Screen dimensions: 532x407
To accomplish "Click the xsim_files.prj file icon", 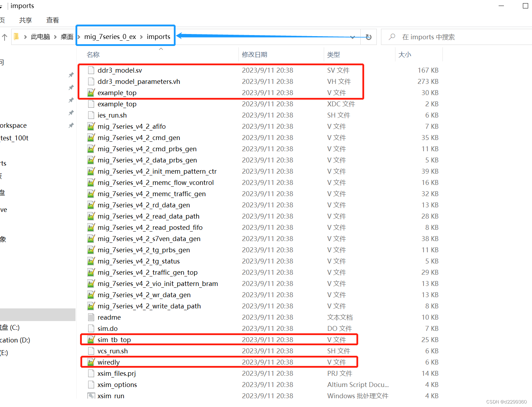I will (91, 373).
